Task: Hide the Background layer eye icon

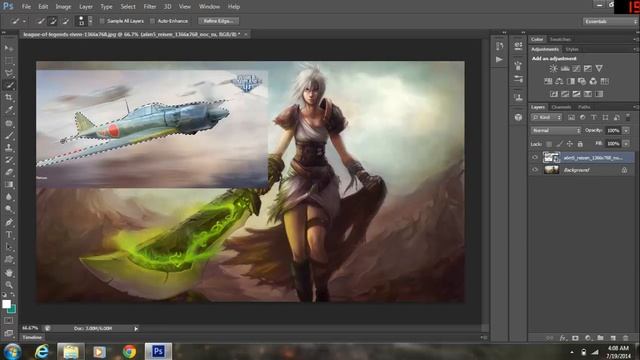Action: click(535, 170)
